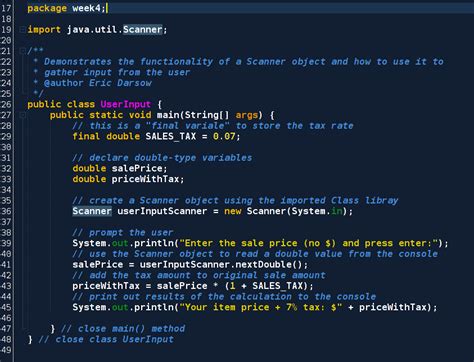Click the '@author Eric Darsow' tag
Screen dimensions: 474x362
[98, 83]
